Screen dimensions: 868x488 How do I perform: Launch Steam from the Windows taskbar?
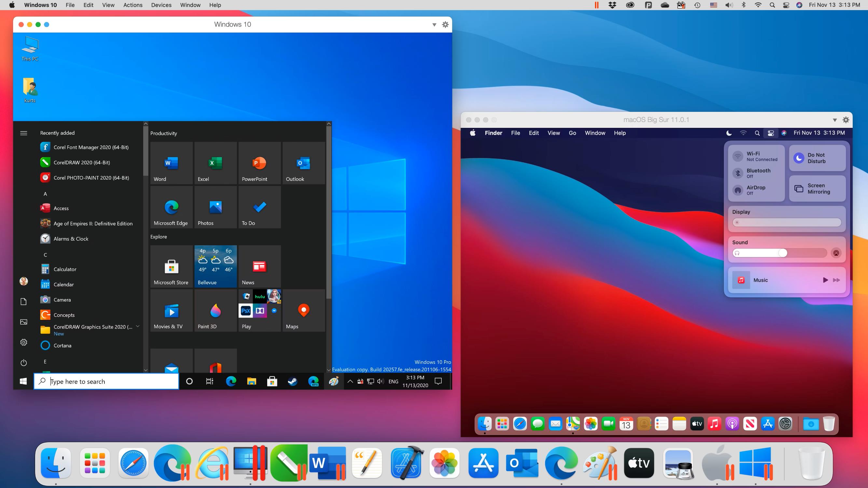(292, 381)
